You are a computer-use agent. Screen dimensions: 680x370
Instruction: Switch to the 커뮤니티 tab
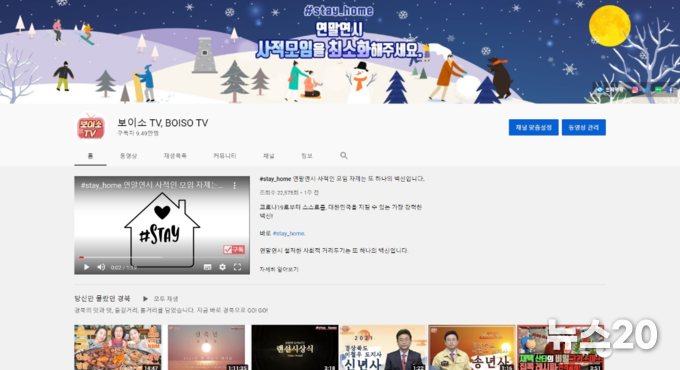coord(225,156)
